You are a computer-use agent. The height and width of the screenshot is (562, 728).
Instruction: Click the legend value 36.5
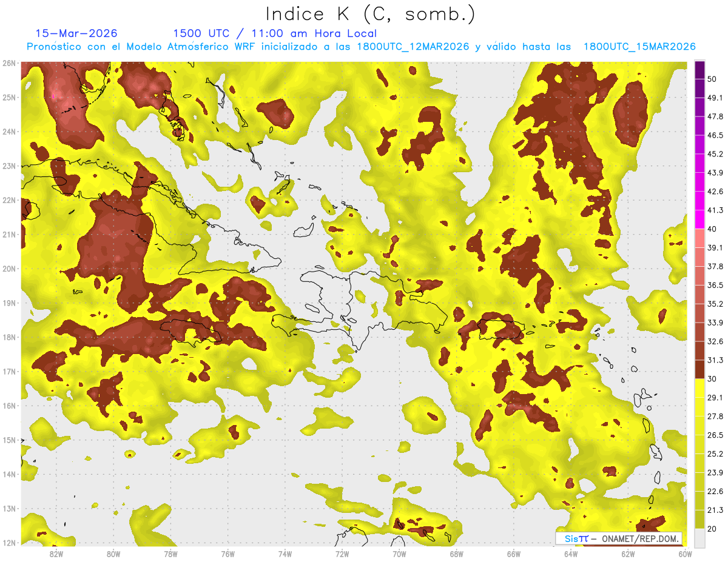[x=715, y=285]
